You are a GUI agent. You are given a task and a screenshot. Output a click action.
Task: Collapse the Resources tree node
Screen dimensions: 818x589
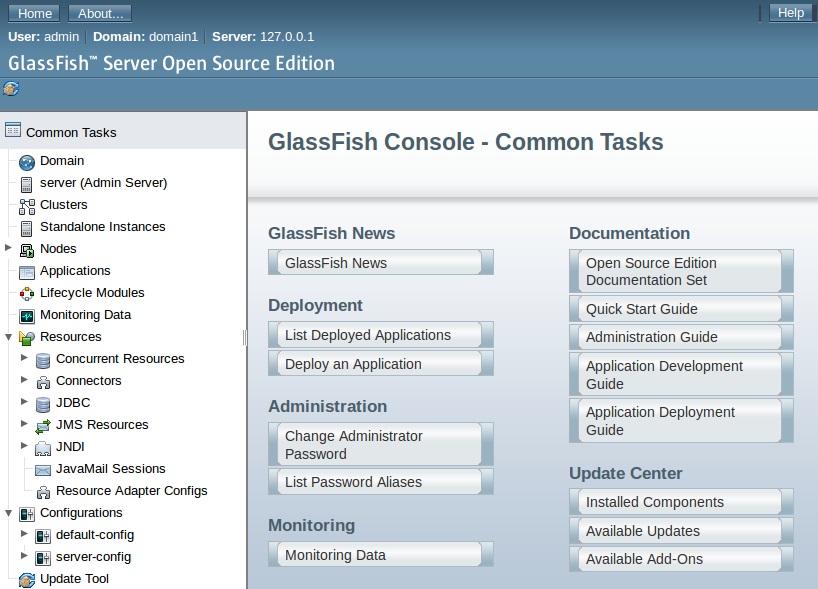pyautogui.click(x=8, y=337)
